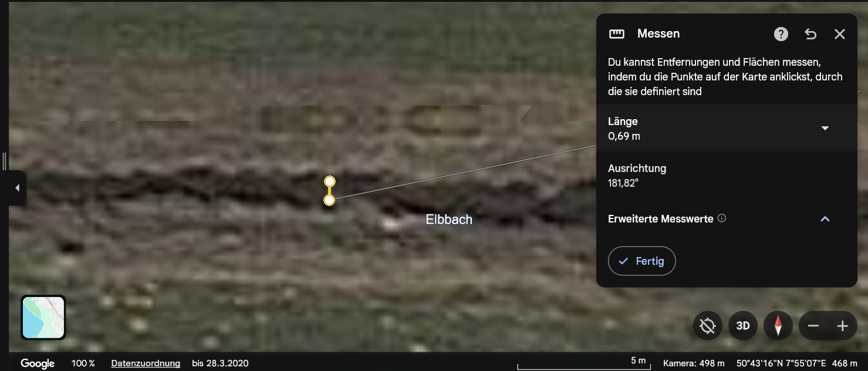Zoom in with the plus button
This screenshot has height=371, width=868.
point(843,326)
